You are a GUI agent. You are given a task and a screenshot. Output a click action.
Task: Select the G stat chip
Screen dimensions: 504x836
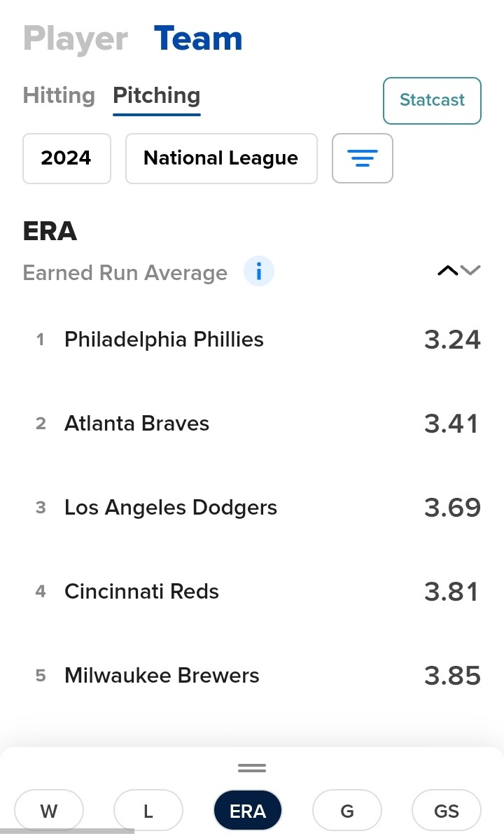(347, 811)
